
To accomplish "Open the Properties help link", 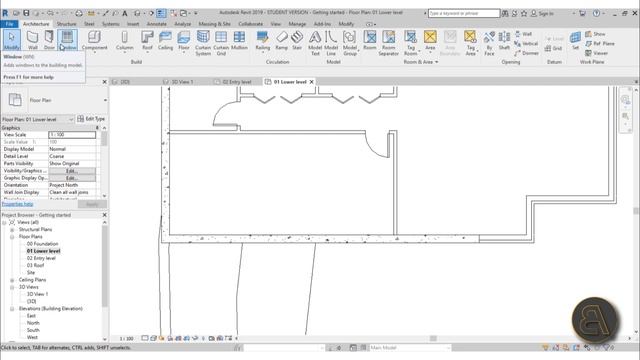I will pos(18,204).
